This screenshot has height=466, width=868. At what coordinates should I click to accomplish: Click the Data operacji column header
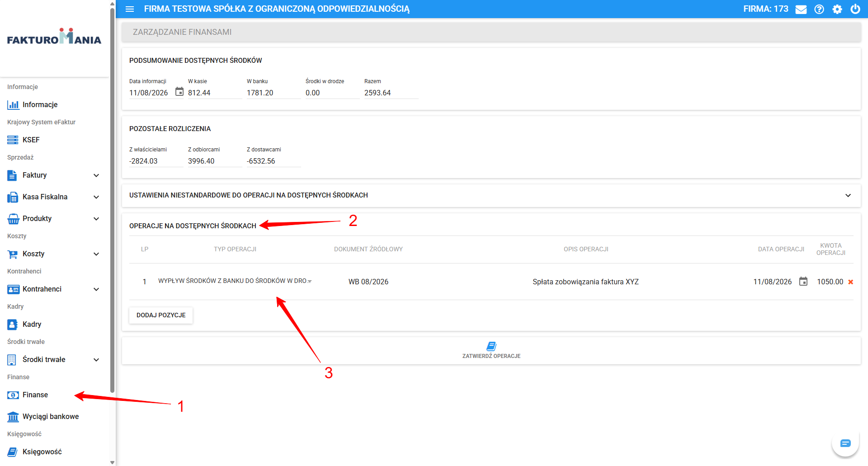click(x=781, y=249)
